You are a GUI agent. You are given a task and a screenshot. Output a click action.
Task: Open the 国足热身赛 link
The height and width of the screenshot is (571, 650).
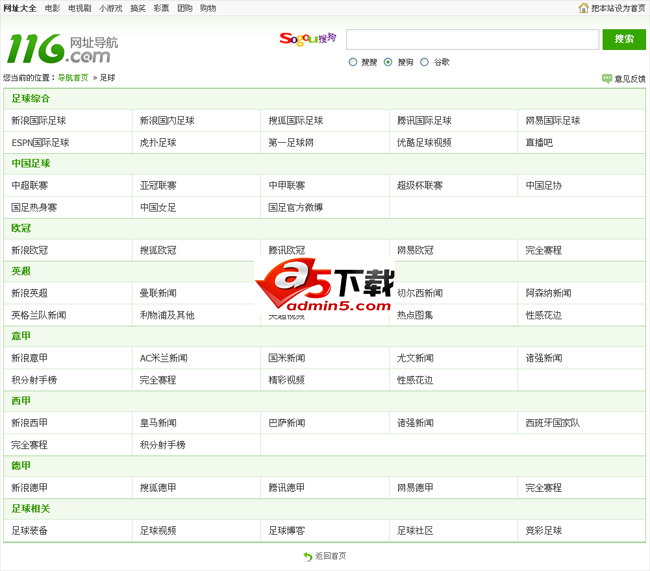(x=34, y=207)
